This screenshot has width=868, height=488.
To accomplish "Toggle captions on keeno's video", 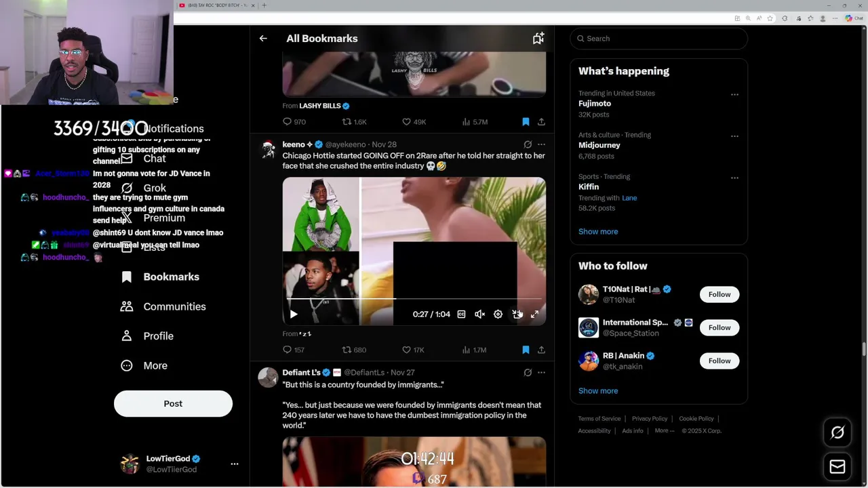I will (x=461, y=314).
